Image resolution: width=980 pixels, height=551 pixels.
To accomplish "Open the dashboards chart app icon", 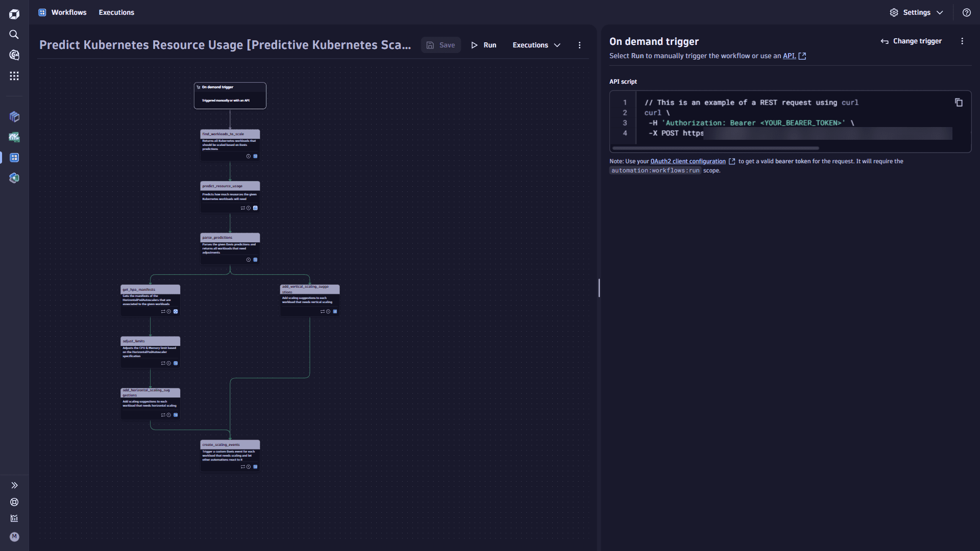I will [14, 137].
